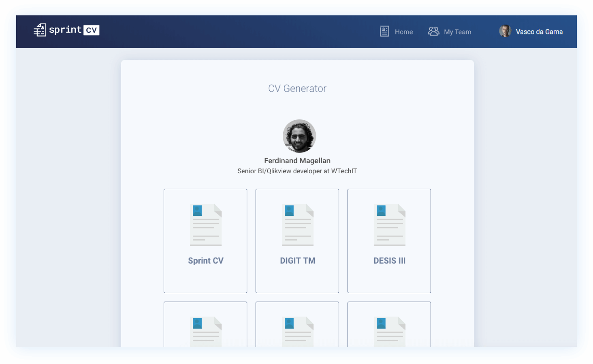Image resolution: width=593 pixels, height=364 pixels.
Task: Click the document icon on the Sprint CV card
Action: (x=205, y=224)
